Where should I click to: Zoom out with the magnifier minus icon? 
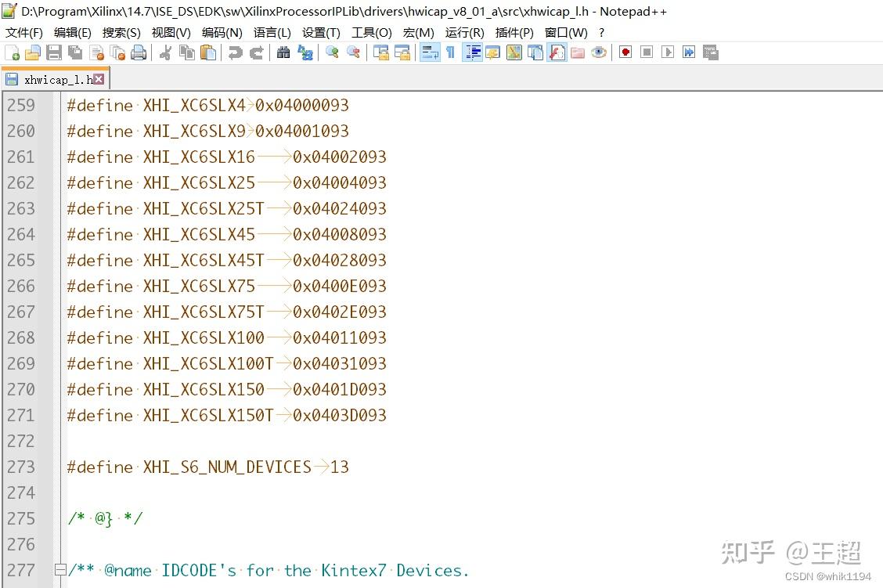coord(354,53)
